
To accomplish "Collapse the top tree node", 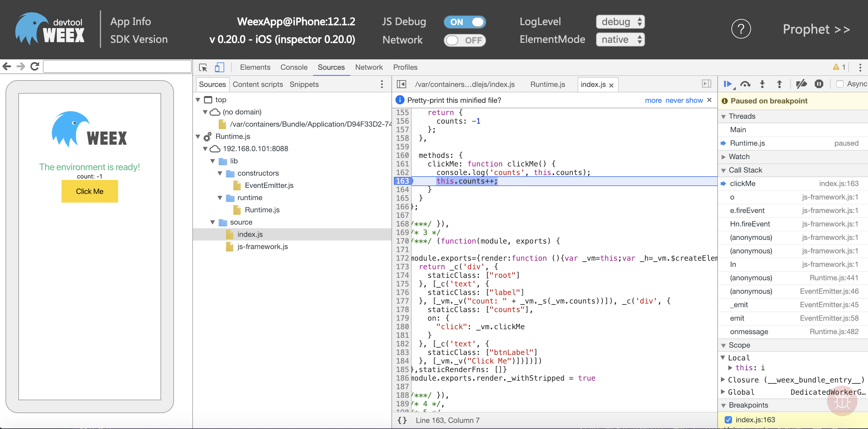I will pos(198,100).
